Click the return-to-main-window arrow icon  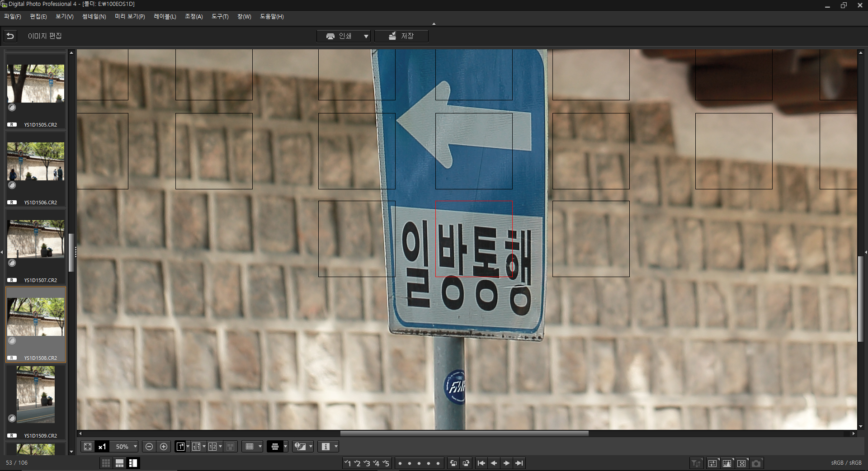(x=10, y=36)
